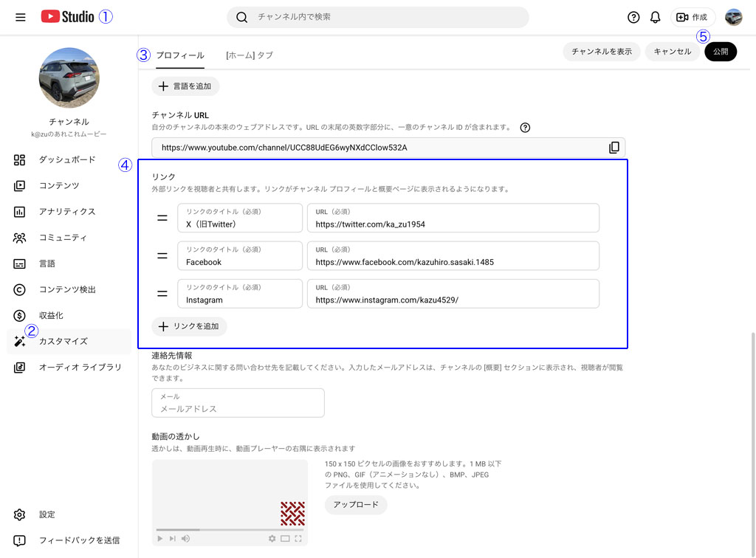Click アップロード for video watermark

355,505
